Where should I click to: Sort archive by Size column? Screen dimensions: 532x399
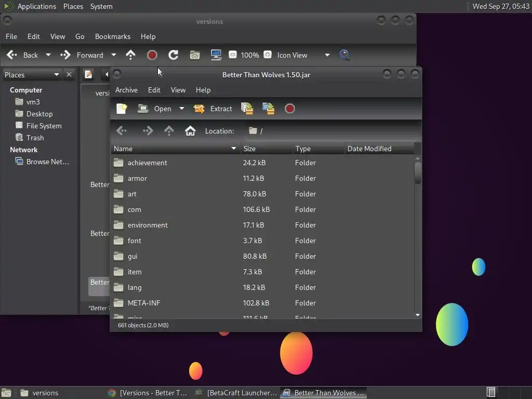(267, 149)
